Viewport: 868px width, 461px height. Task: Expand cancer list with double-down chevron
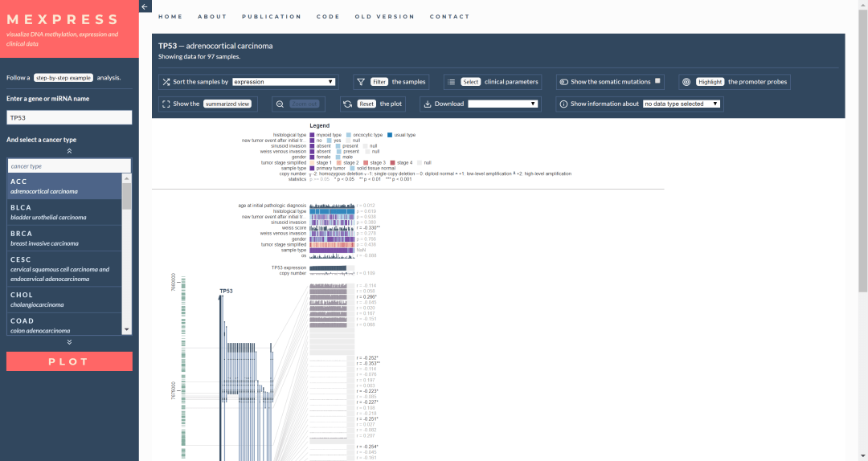coord(69,342)
